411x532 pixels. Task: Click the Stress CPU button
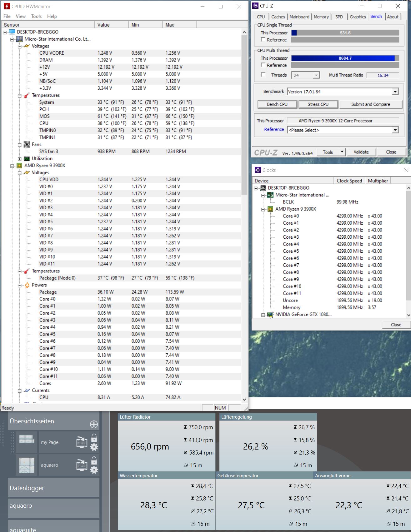(318, 104)
